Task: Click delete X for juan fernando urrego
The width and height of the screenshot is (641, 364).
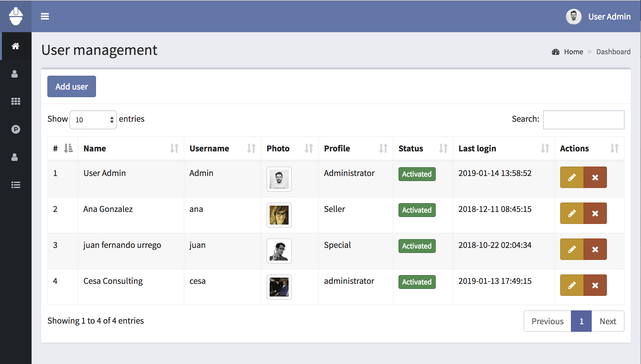Action: 595,249
